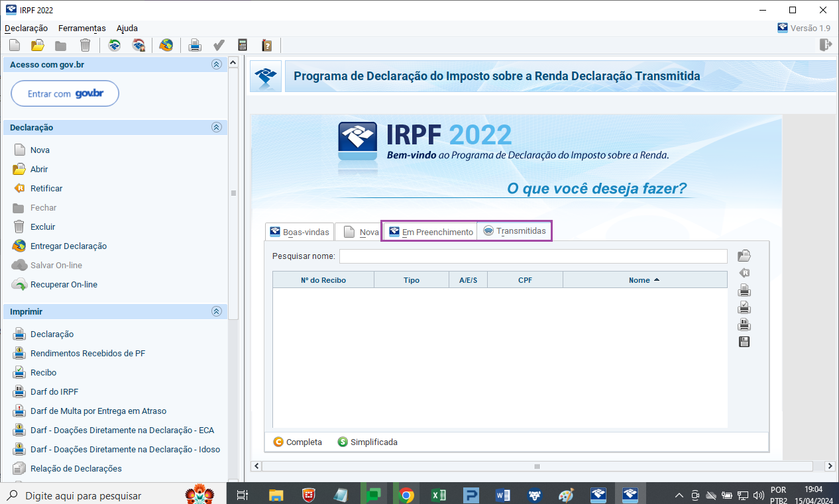The width and height of the screenshot is (839, 504).
Task: Collapse the Declaração sidebar panel
Action: pos(216,127)
